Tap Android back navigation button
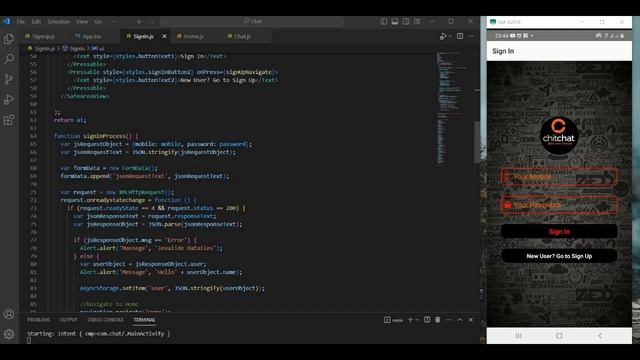The height and width of the screenshot is (360, 640). [600, 336]
